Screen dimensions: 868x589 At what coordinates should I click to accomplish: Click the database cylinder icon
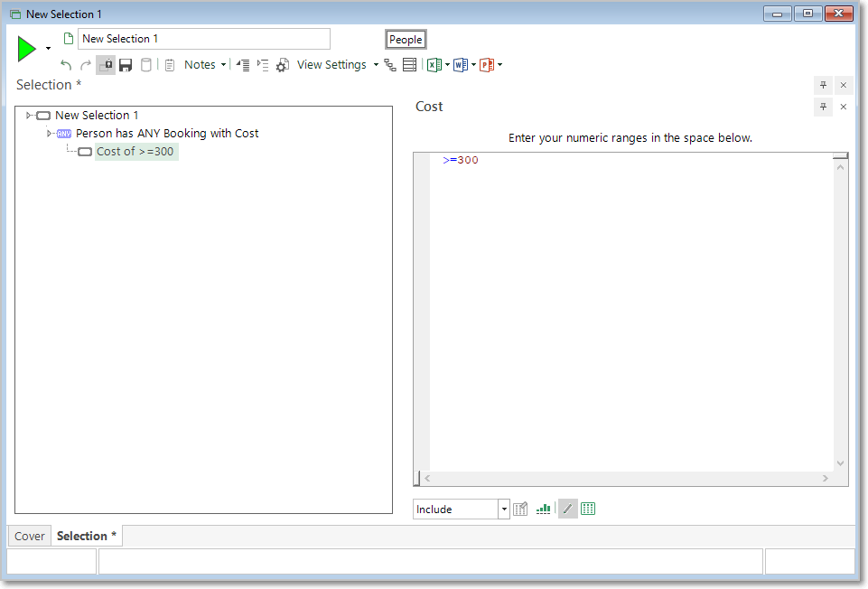tap(146, 65)
